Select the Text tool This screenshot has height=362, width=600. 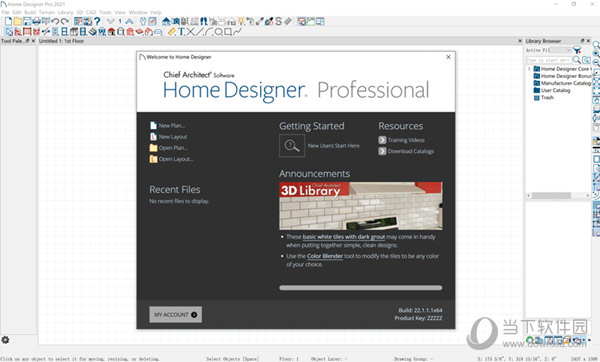pos(181,31)
